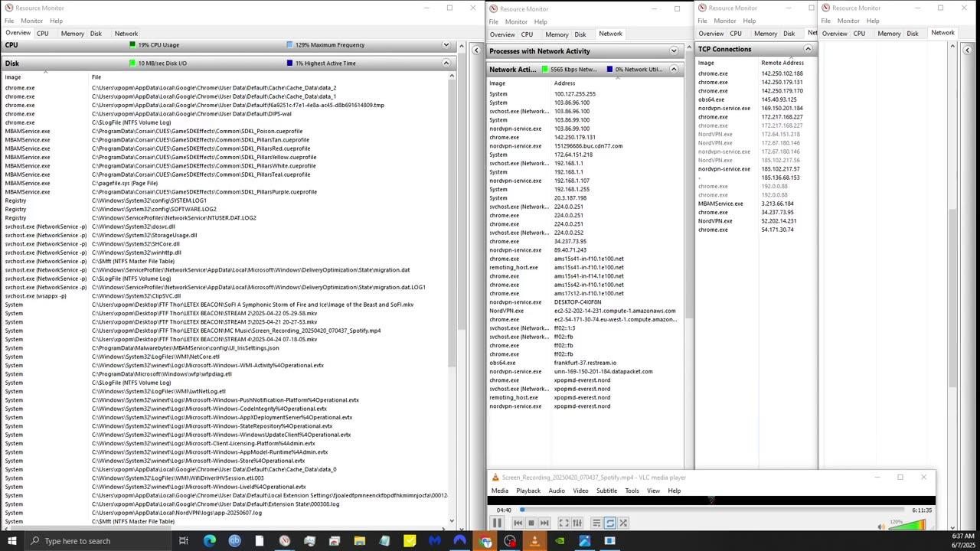Collapse the Disk section in Overview window

[x=446, y=64]
